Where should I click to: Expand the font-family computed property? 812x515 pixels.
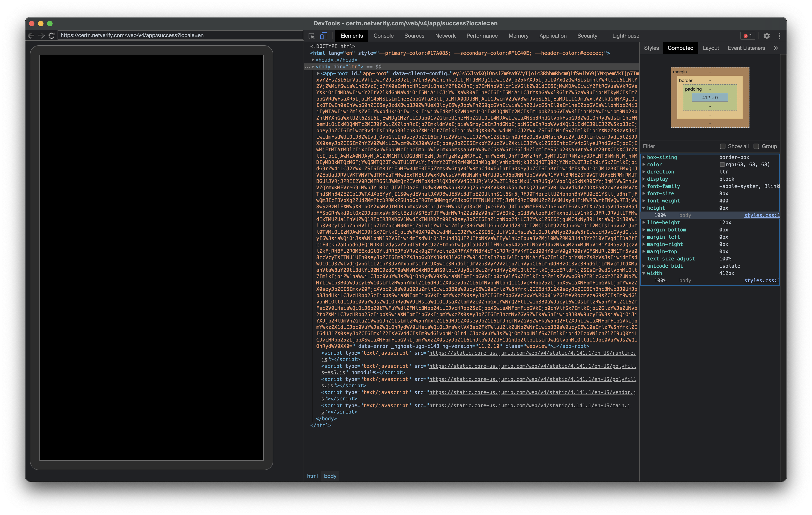tap(644, 186)
